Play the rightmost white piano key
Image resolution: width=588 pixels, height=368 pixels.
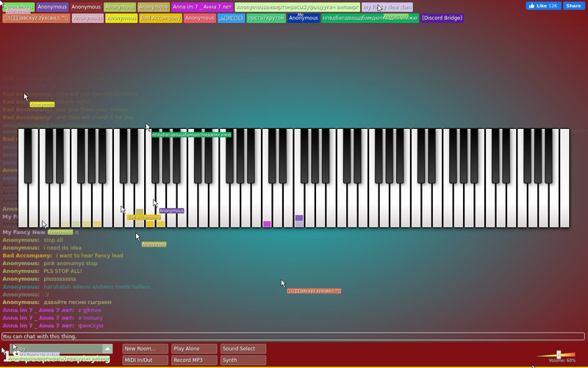coord(564,178)
